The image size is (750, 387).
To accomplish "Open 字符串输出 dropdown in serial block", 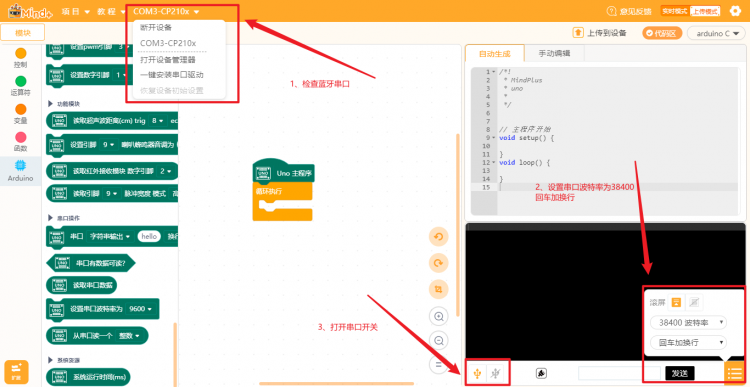I will [110, 236].
